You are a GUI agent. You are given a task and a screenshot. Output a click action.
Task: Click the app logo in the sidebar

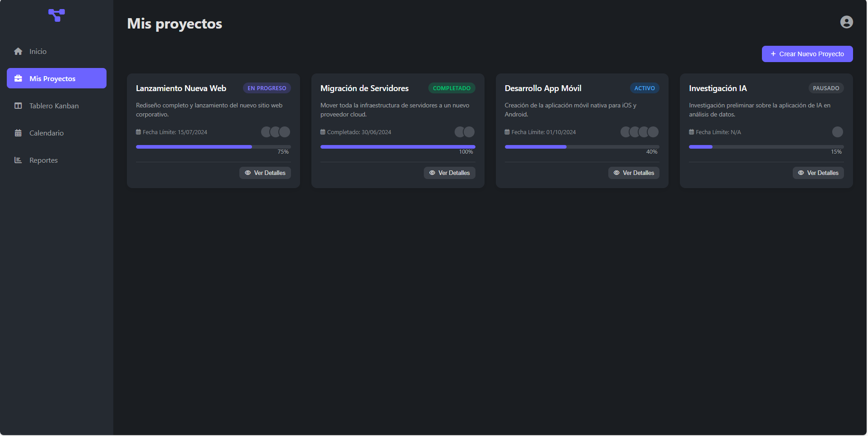pos(57,15)
